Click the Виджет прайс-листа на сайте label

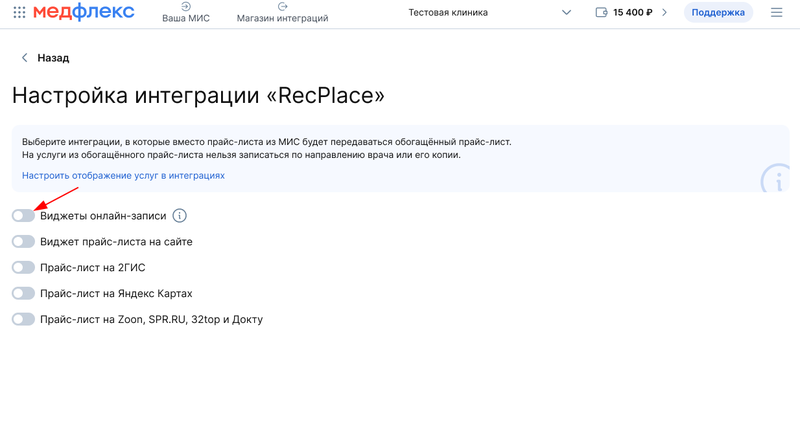116,241
